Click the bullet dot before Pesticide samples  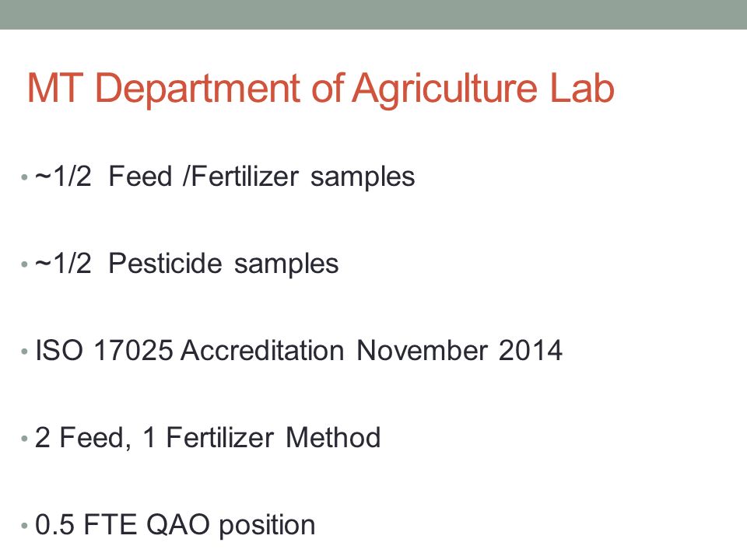point(24,264)
